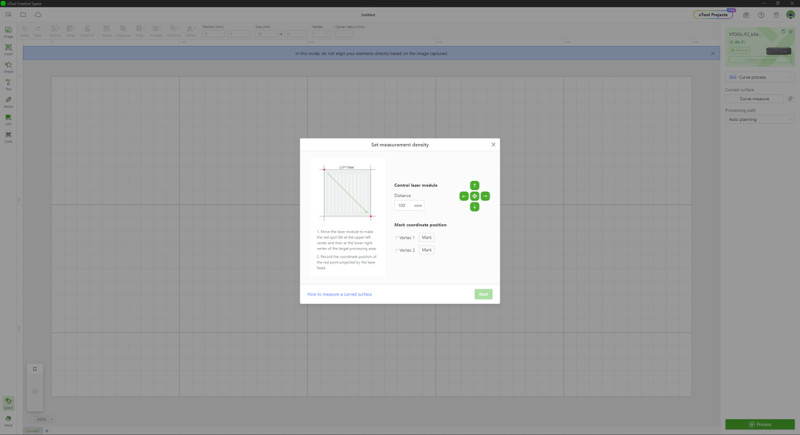Select the Shape tool in left sidebar

[x=8, y=67]
